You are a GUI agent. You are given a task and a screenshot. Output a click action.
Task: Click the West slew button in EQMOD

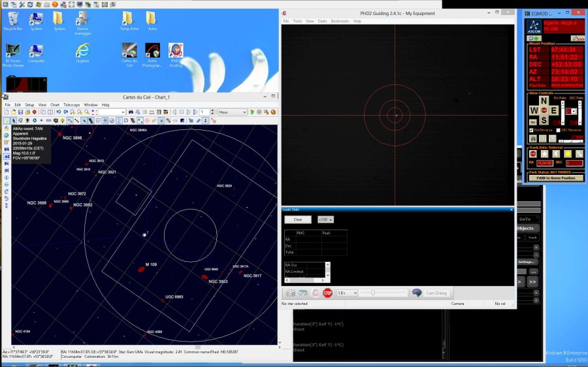(534, 110)
